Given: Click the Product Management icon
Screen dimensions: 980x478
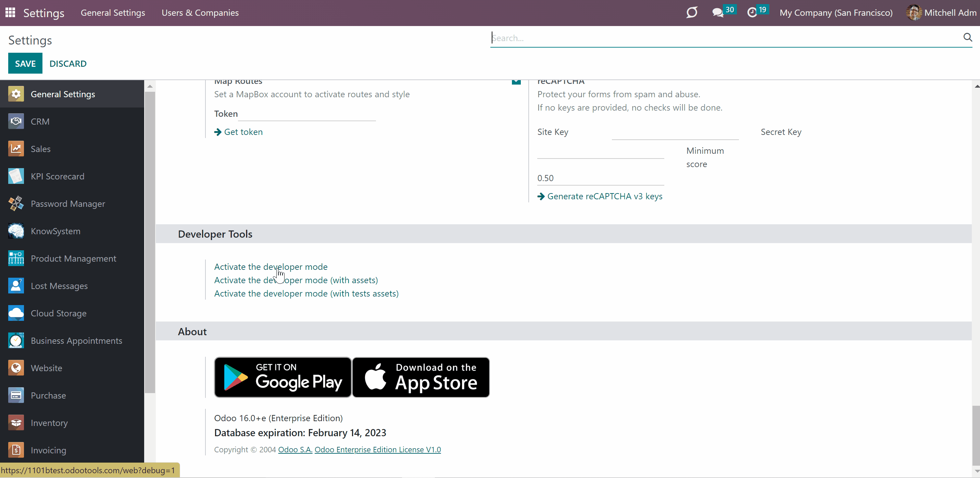Looking at the screenshot, I should click(x=16, y=259).
